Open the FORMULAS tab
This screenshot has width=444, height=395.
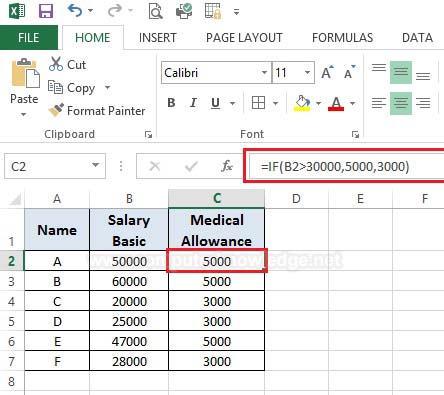tap(342, 38)
